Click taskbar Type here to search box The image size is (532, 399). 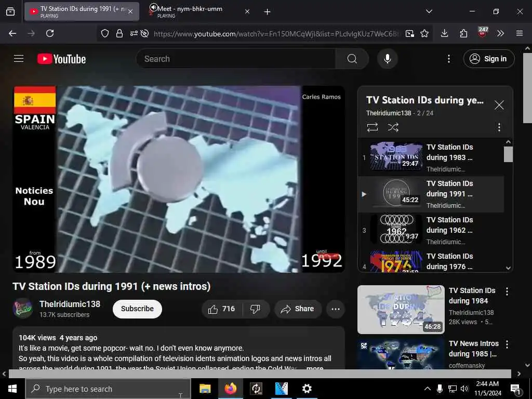pyautogui.click(x=108, y=389)
